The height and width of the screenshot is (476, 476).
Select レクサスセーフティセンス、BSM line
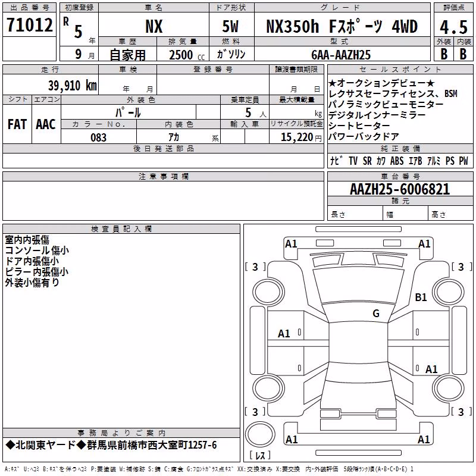pyautogui.click(x=393, y=94)
